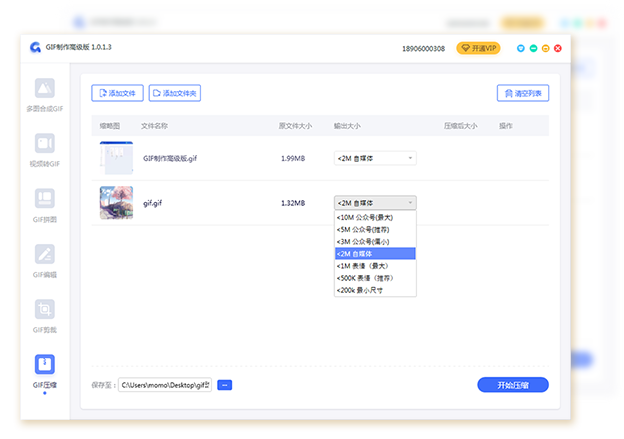Click the 开通VIP crown badge
624x439 pixels.
(x=478, y=48)
